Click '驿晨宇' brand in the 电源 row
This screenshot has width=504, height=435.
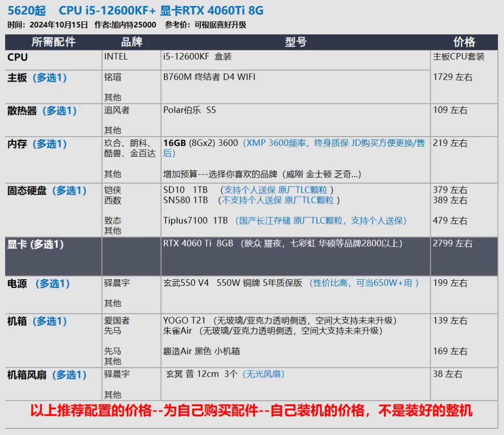click(x=117, y=283)
